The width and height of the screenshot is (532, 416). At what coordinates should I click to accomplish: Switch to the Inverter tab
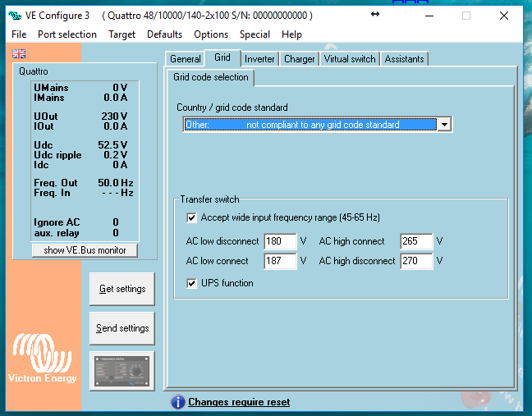tap(259, 59)
